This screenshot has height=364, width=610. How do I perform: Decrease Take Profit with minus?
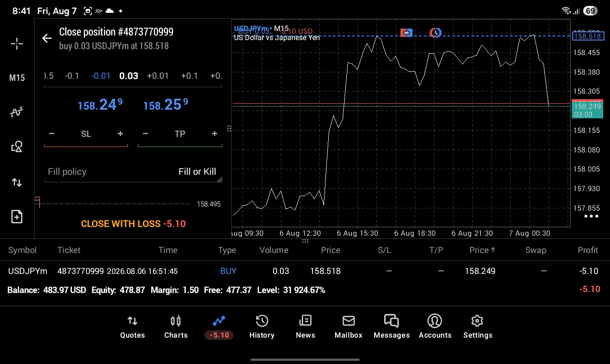coord(145,134)
